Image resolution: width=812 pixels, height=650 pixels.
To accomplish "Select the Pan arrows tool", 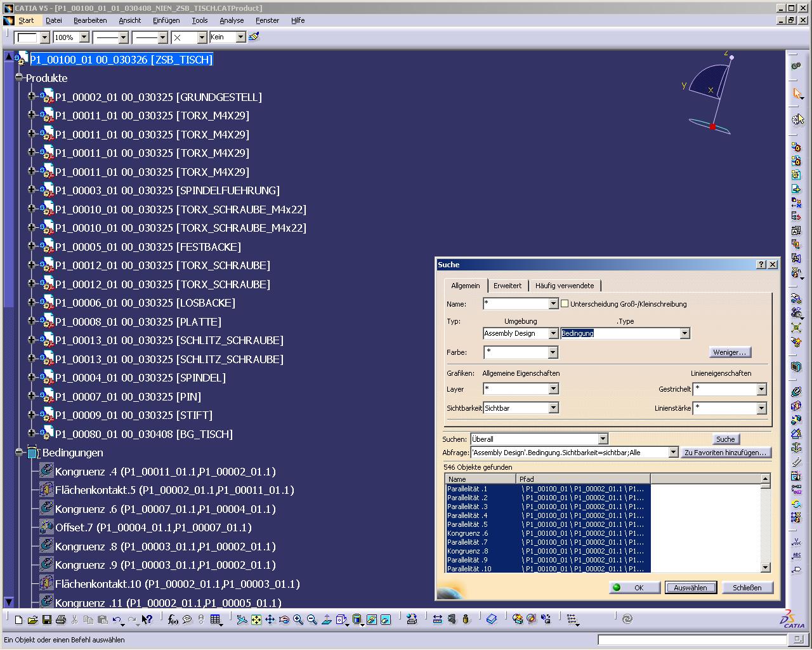I will pyautogui.click(x=270, y=620).
